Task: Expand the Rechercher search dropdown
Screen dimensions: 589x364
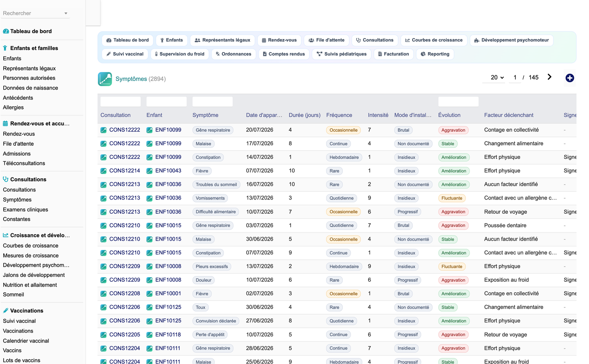Action: 66,13
